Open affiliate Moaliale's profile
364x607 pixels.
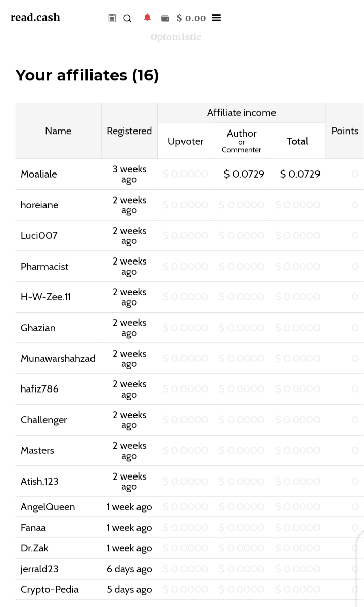pos(39,174)
